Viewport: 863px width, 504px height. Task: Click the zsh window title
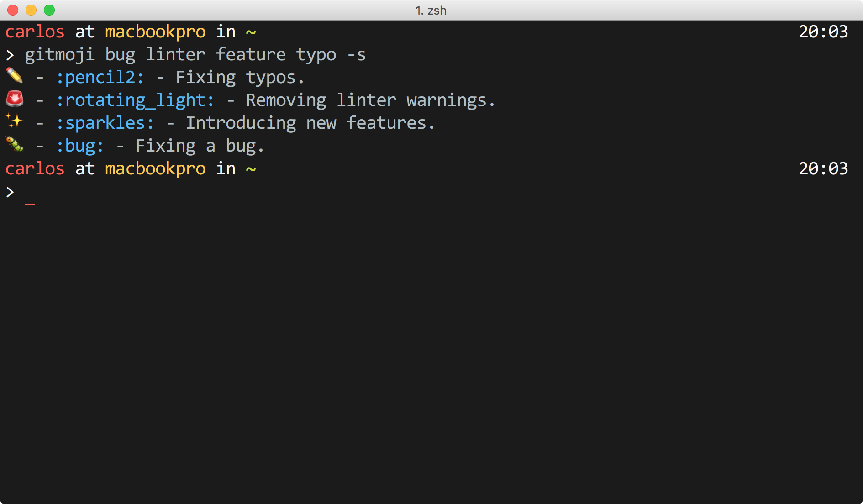coord(431,10)
